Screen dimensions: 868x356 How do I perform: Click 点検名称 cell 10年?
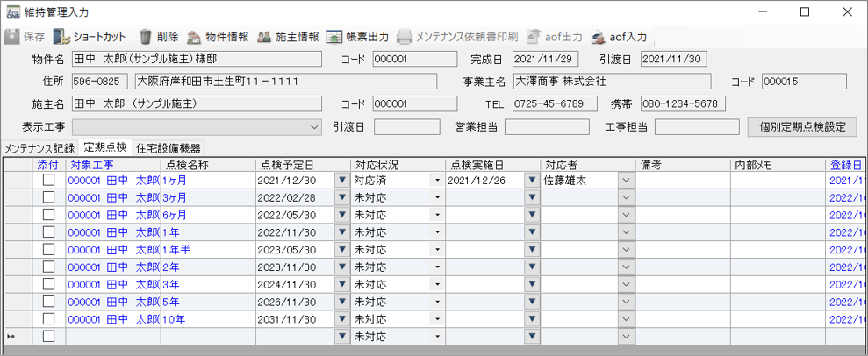point(208,319)
